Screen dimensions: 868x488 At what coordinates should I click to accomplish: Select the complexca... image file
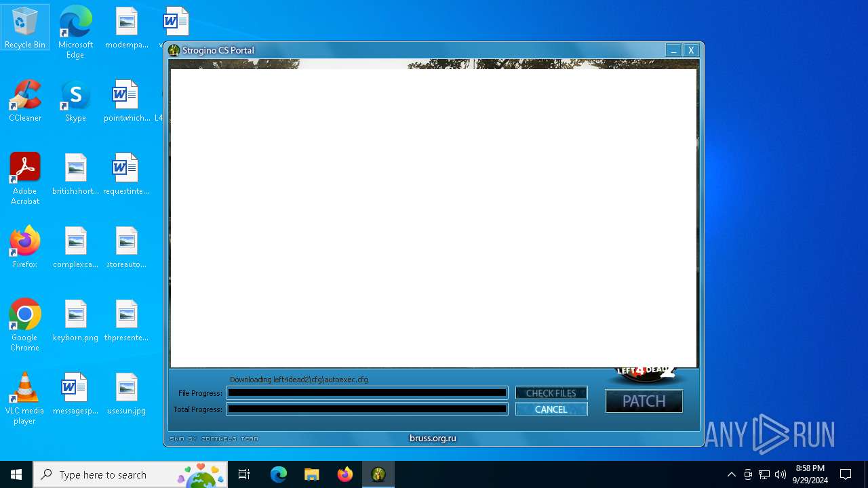[75, 247]
